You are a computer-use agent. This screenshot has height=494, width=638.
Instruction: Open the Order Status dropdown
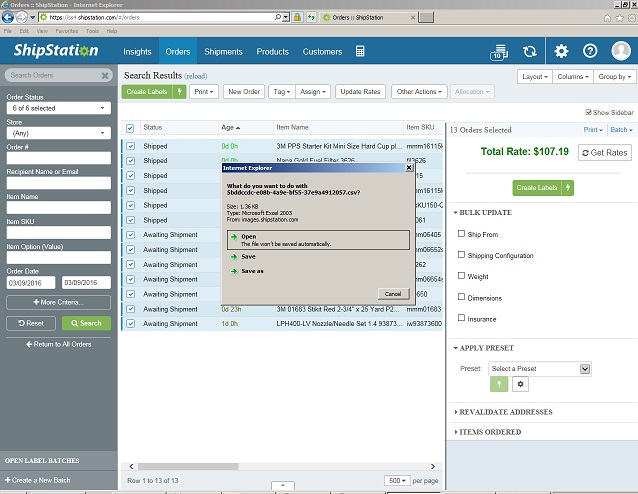[59, 108]
